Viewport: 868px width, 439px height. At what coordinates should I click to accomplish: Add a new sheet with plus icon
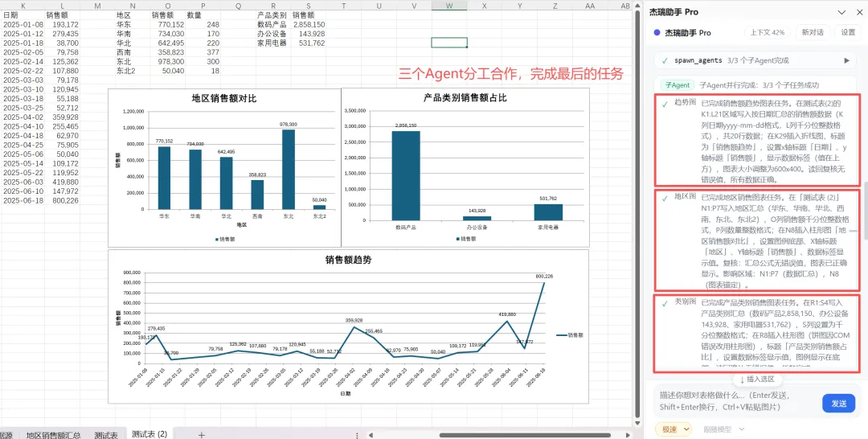(x=202, y=434)
